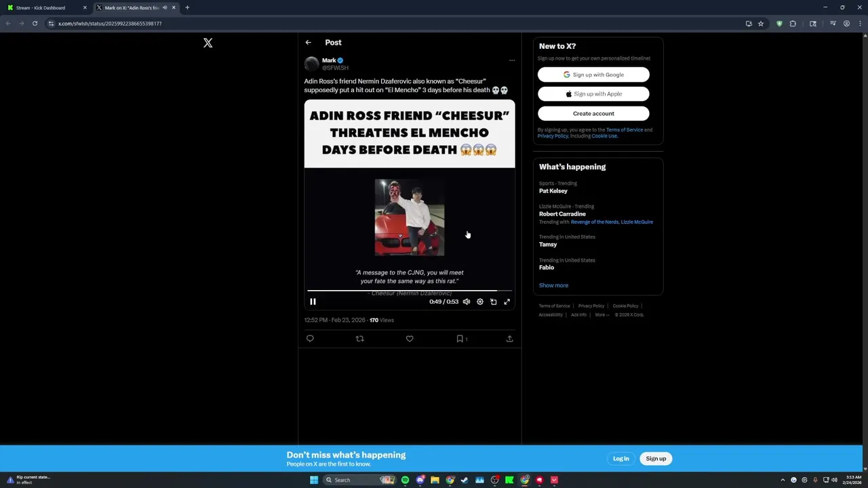
Task: Sign up with Apple
Action: click(593, 94)
